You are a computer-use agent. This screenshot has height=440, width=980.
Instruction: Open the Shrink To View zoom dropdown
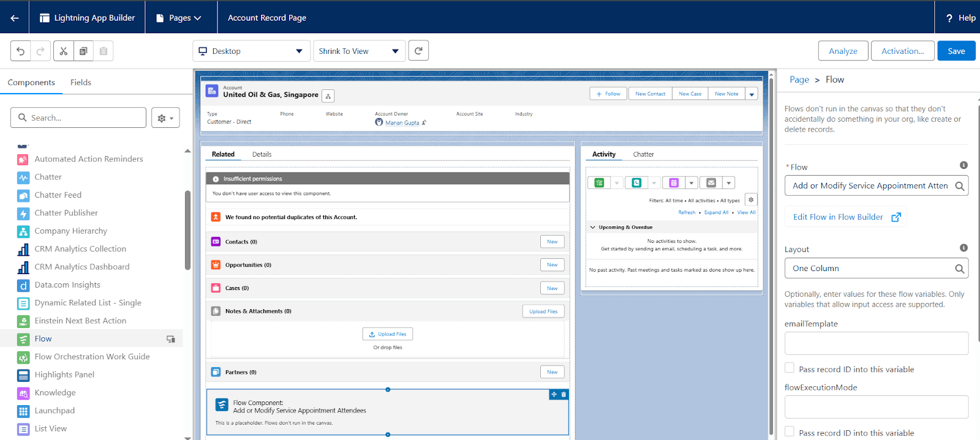coord(360,51)
